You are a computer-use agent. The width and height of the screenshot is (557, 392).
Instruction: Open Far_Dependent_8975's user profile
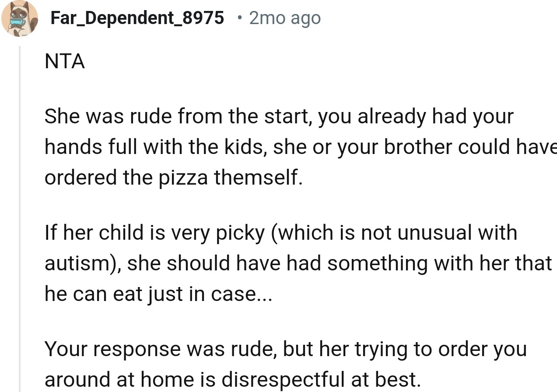pos(137,18)
